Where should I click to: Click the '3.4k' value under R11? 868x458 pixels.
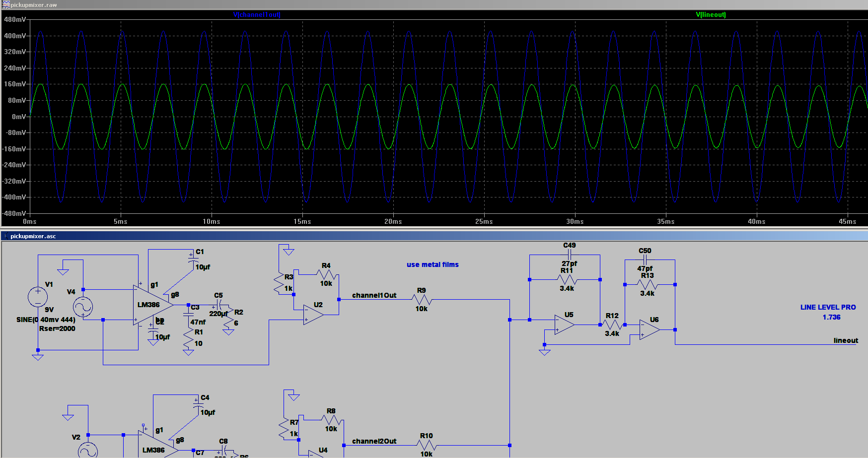click(x=567, y=288)
